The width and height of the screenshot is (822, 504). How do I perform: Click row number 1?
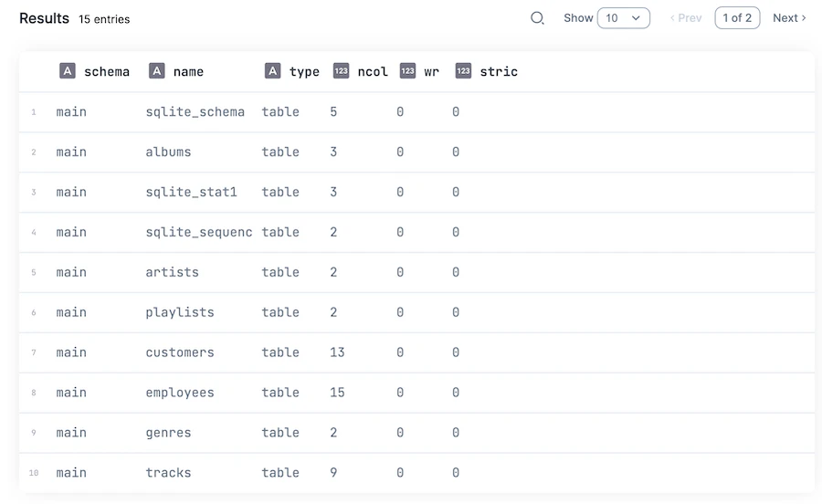click(x=34, y=112)
